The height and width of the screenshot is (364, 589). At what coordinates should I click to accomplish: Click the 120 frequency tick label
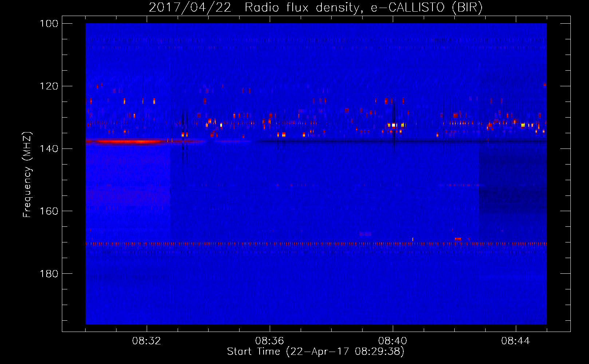coord(49,86)
